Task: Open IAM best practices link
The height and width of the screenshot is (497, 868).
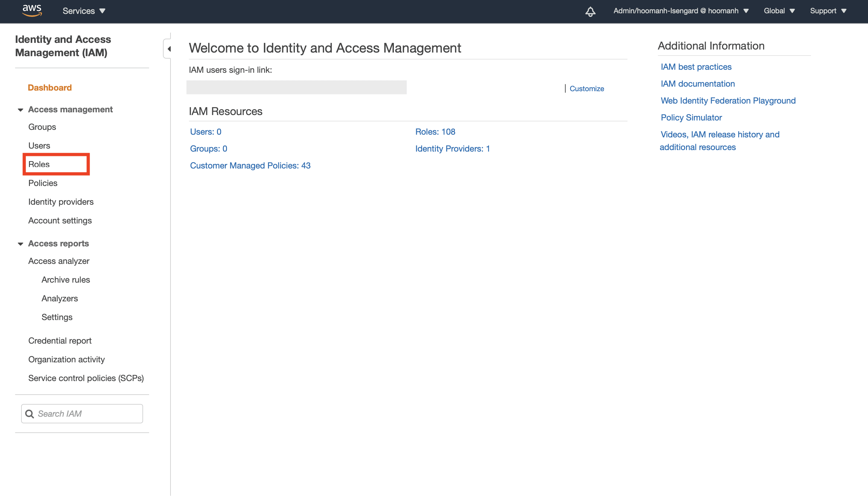Action: 696,67
